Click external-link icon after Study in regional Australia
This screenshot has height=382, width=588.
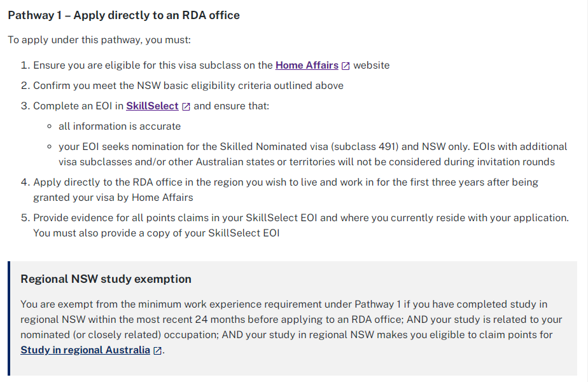157,351
